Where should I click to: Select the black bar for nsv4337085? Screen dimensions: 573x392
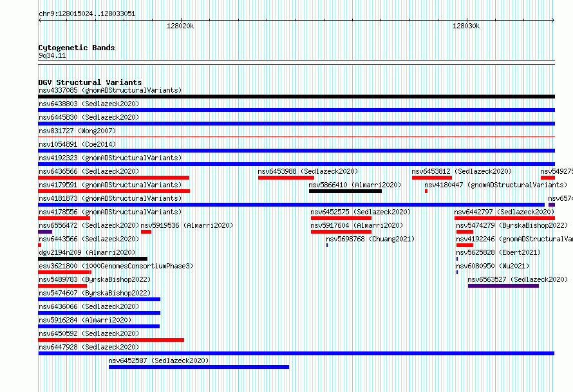pos(296,97)
